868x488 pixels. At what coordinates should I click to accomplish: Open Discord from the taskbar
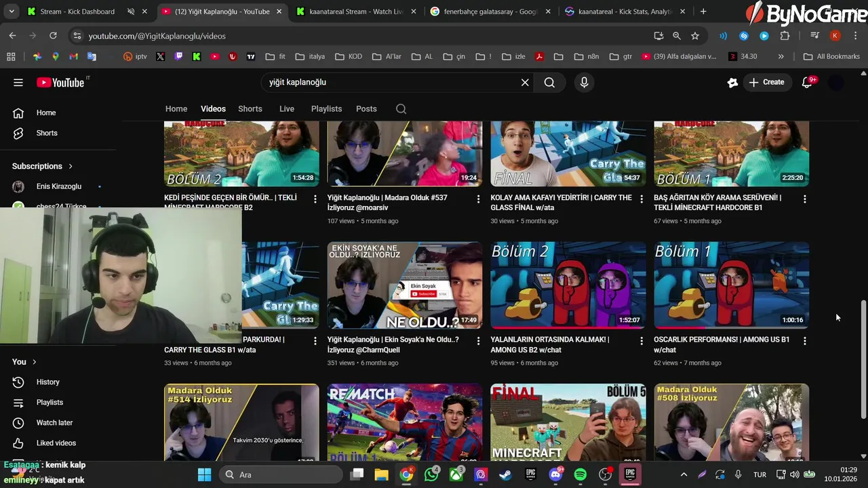pos(555,474)
